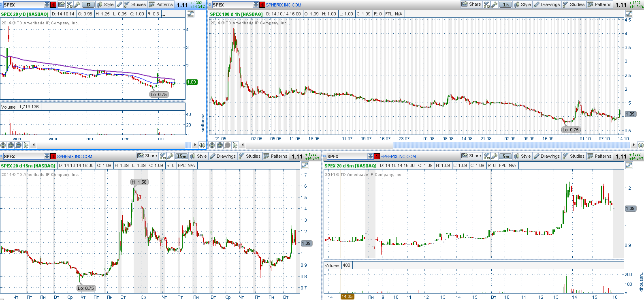Open Drawings menu on the 1h chart
The image size is (644, 300).
coord(547,4)
